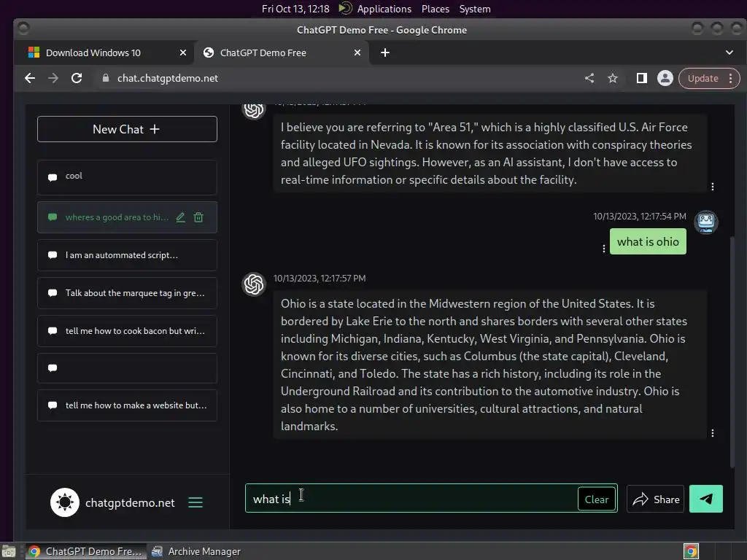
Task: Bookmark this page with the star icon
Action: pyautogui.click(x=613, y=78)
